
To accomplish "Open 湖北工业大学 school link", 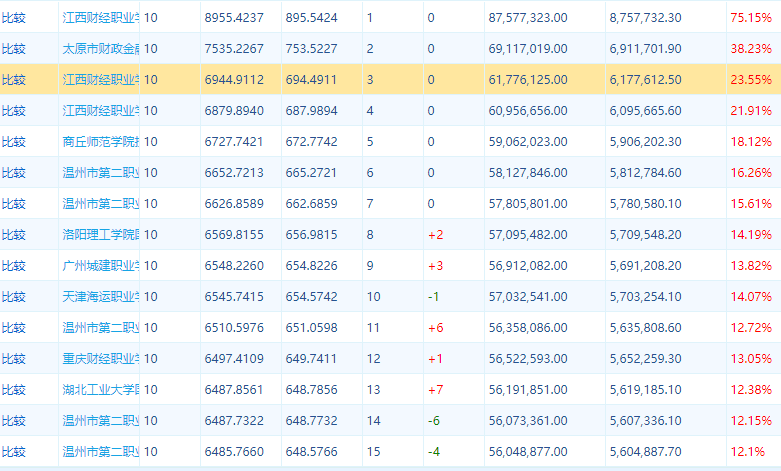I will (x=100, y=389).
